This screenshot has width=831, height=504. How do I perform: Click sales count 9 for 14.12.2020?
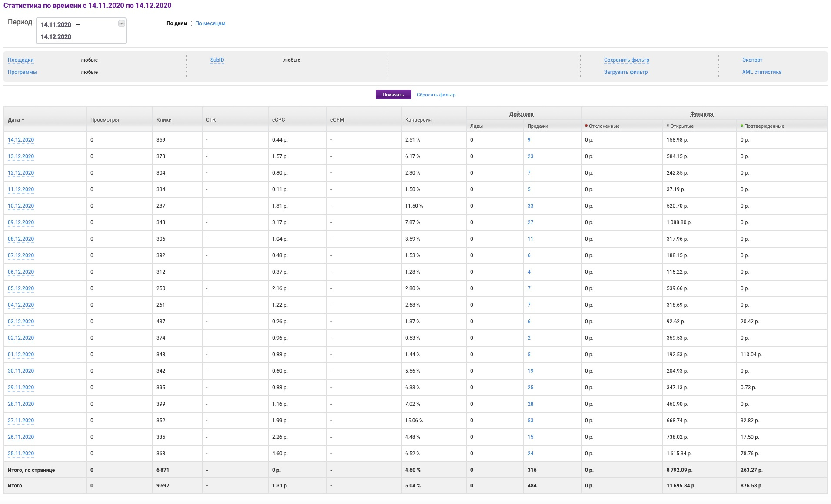pyautogui.click(x=529, y=140)
